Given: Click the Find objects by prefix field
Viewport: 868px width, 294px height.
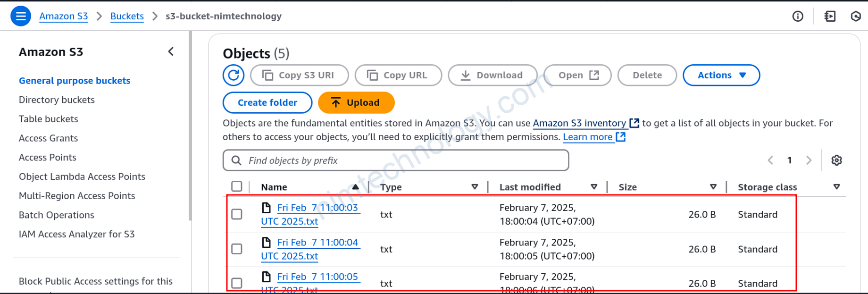Looking at the screenshot, I should tap(395, 160).
